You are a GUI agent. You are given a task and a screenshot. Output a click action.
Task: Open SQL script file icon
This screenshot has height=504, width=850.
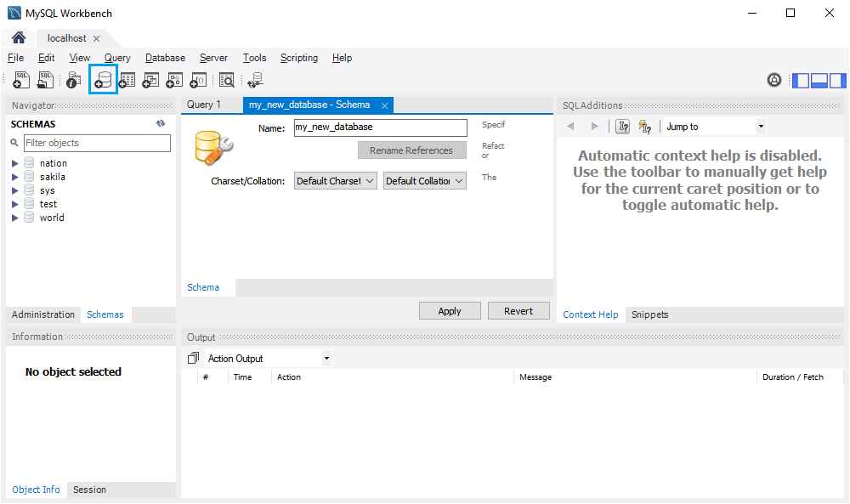[x=46, y=80]
